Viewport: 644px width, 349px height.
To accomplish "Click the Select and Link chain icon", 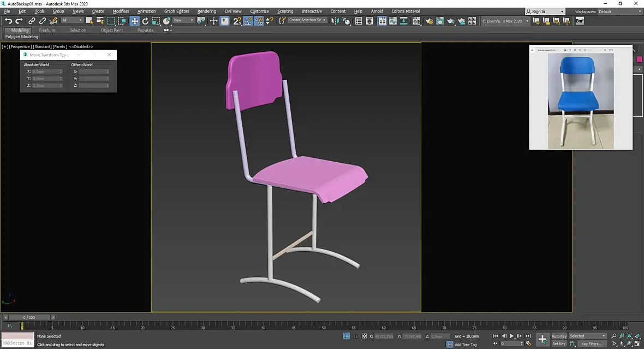I will pyautogui.click(x=32, y=21).
